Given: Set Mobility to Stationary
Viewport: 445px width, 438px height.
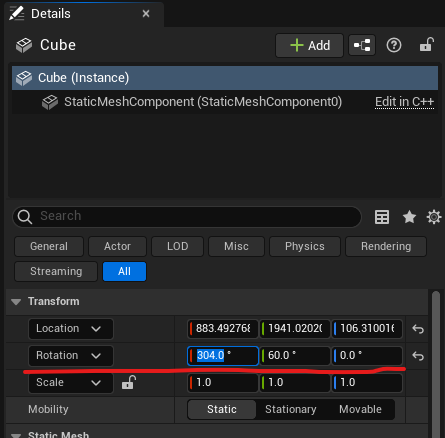Looking at the screenshot, I should pos(291,409).
